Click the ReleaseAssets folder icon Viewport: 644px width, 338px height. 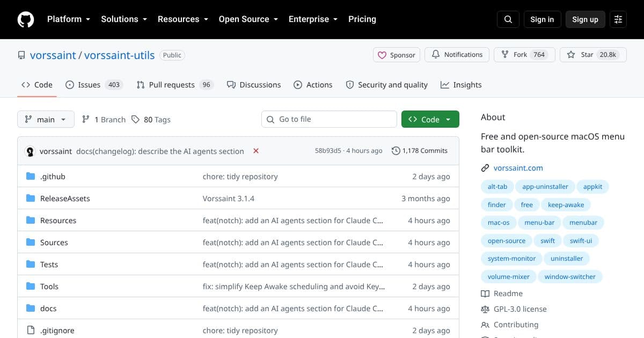[31, 199]
